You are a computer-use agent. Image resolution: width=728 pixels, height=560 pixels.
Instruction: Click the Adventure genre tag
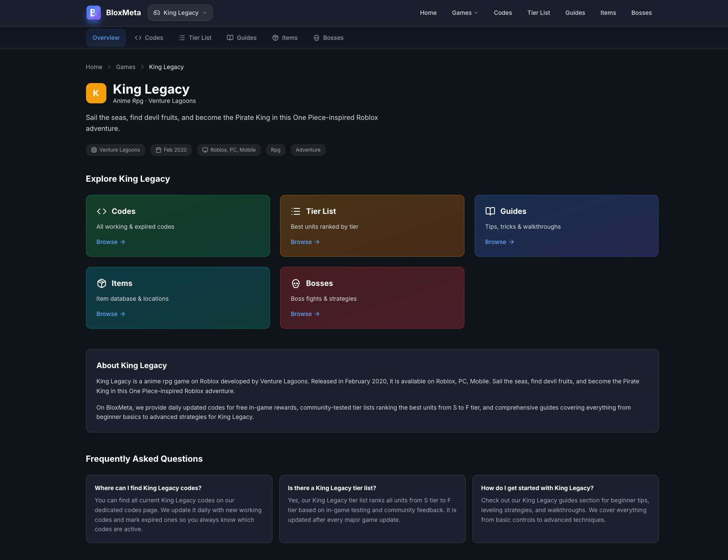[308, 150]
